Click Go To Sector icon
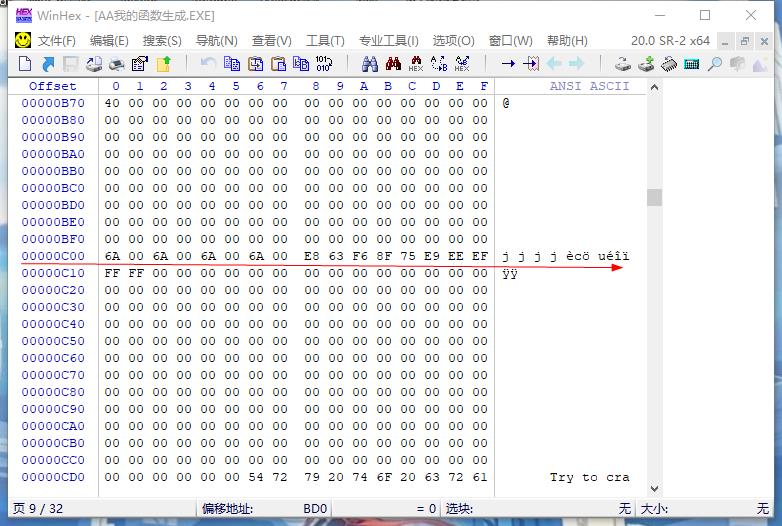782x526 pixels. pos(531,64)
